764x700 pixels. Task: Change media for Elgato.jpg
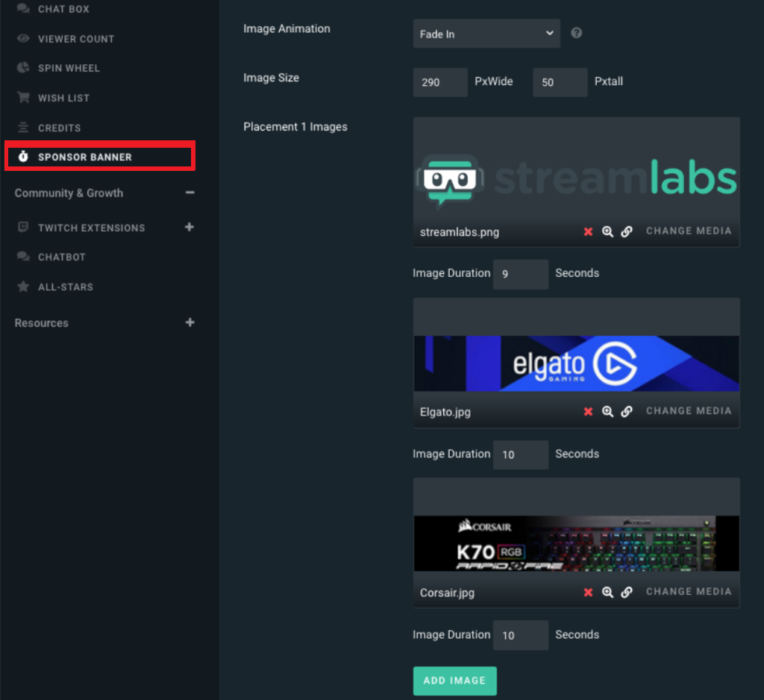coord(689,411)
